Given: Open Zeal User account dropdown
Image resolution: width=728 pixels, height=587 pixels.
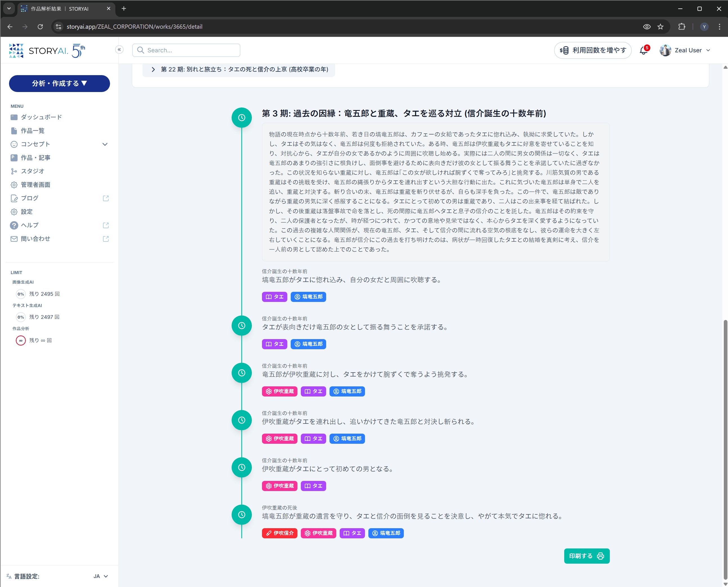Looking at the screenshot, I should click(685, 50).
